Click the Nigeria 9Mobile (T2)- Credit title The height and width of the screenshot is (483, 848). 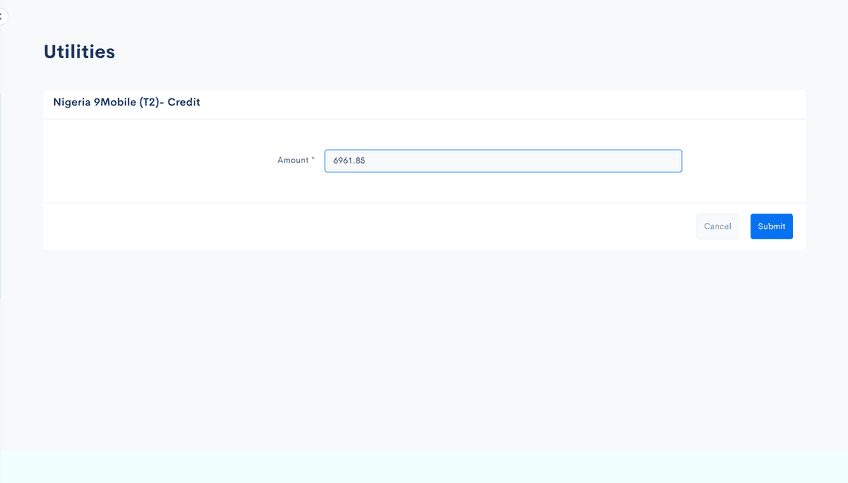127,102
